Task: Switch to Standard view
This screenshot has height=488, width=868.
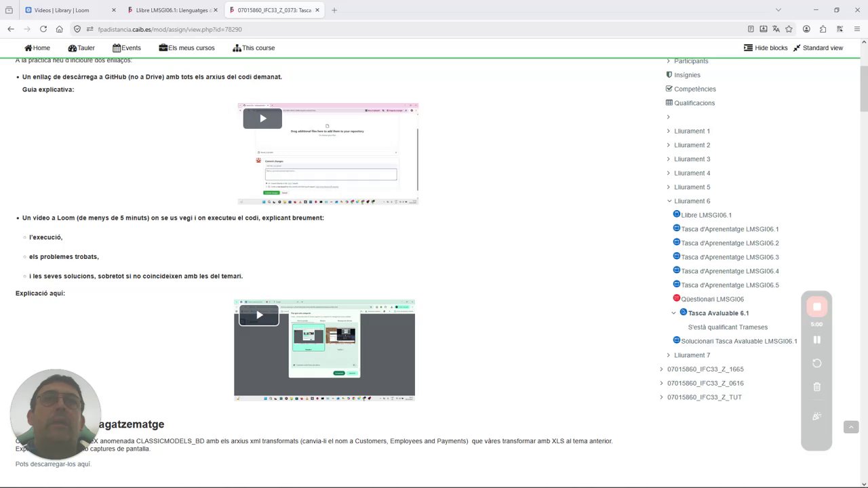Action: (x=818, y=48)
